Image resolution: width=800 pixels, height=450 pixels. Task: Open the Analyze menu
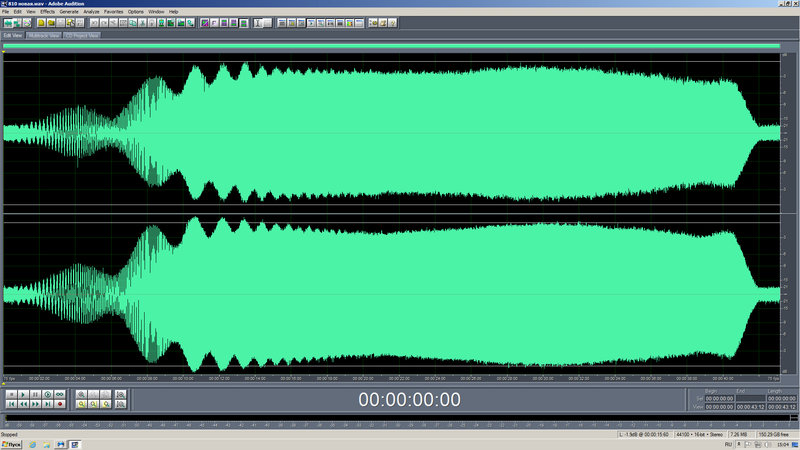pyautogui.click(x=91, y=11)
